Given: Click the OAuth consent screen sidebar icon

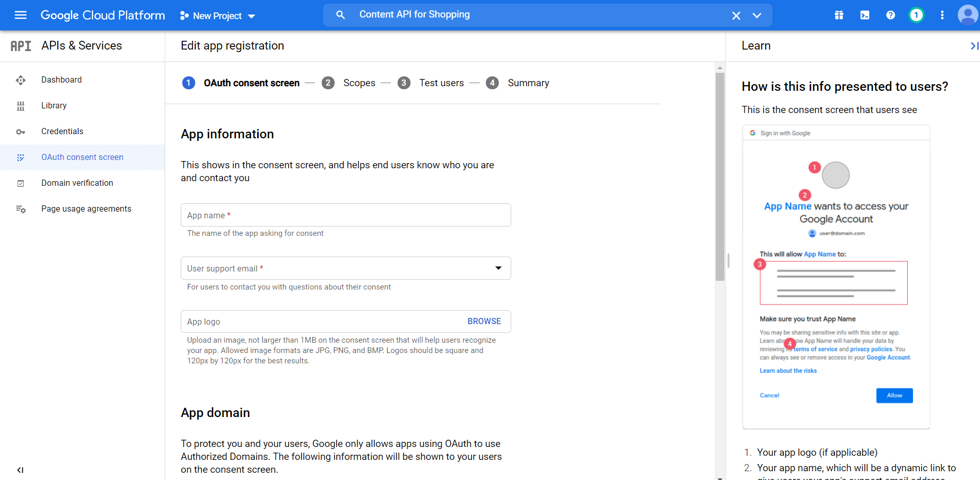Looking at the screenshot, I should tap(21, 157).
